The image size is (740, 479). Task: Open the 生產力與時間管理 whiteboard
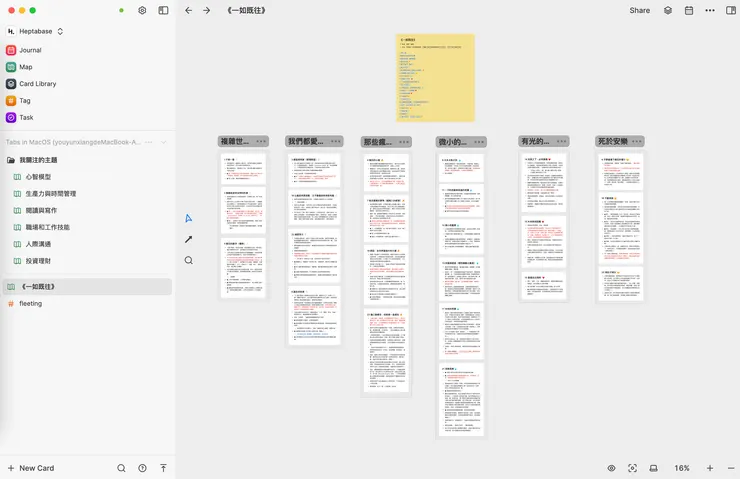(x=50, y=193)
